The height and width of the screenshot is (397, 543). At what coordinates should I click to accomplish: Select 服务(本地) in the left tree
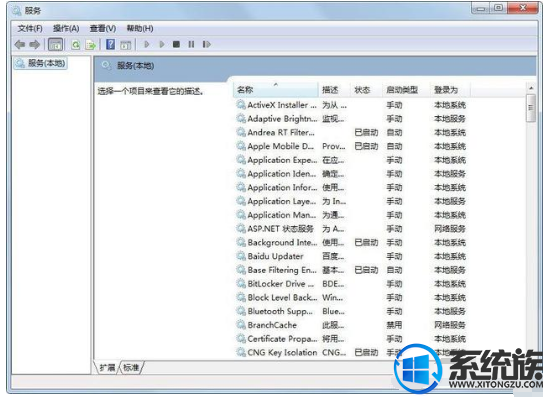pos(41,63)
